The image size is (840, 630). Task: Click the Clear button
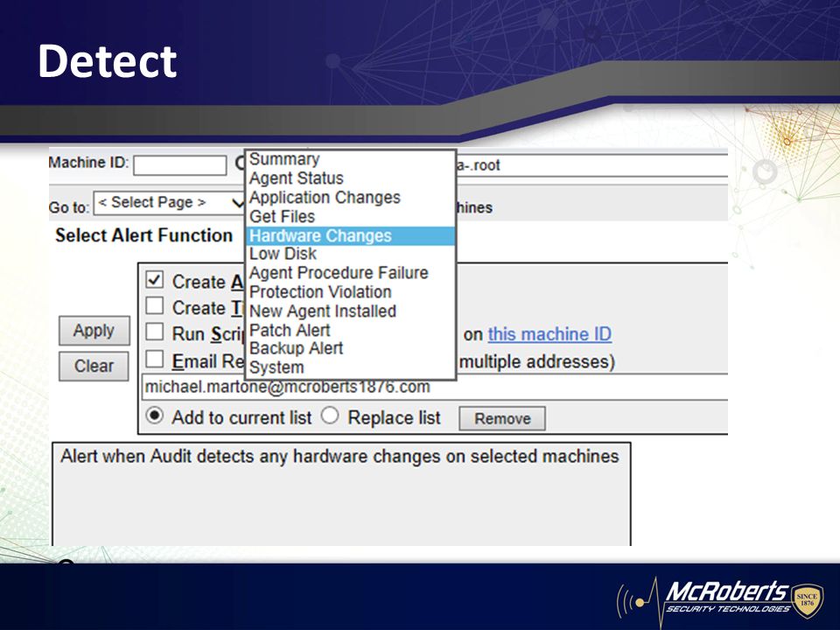[94, 367]
